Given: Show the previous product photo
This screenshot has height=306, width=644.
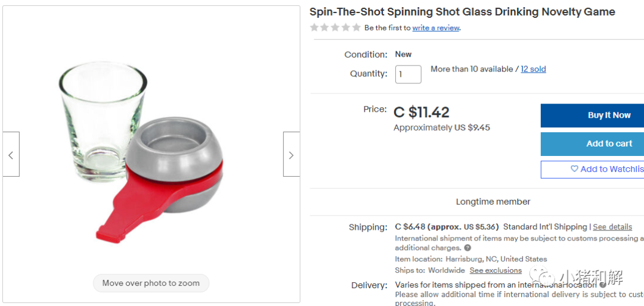Looking at the screenshot, I should pos(11,155).
